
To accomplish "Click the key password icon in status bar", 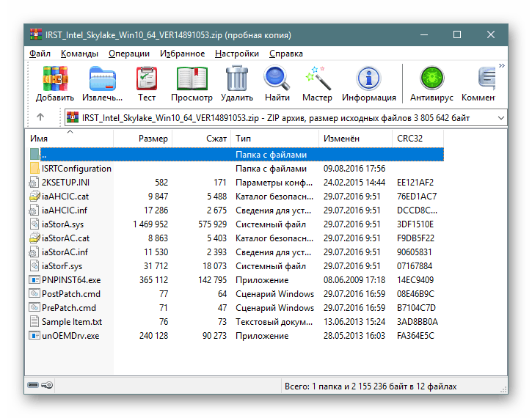I will [x=47, y=385].
